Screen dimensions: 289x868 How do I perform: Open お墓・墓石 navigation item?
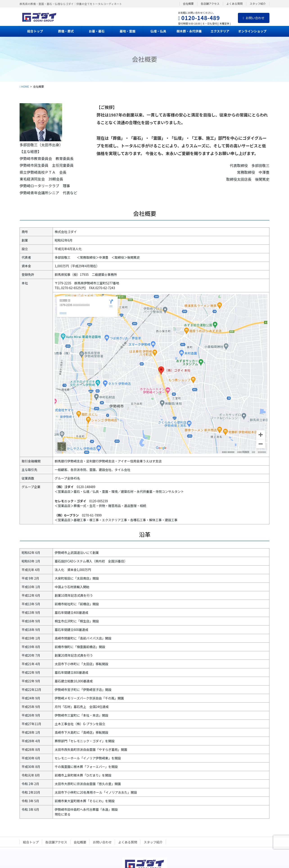pos(97,31)
